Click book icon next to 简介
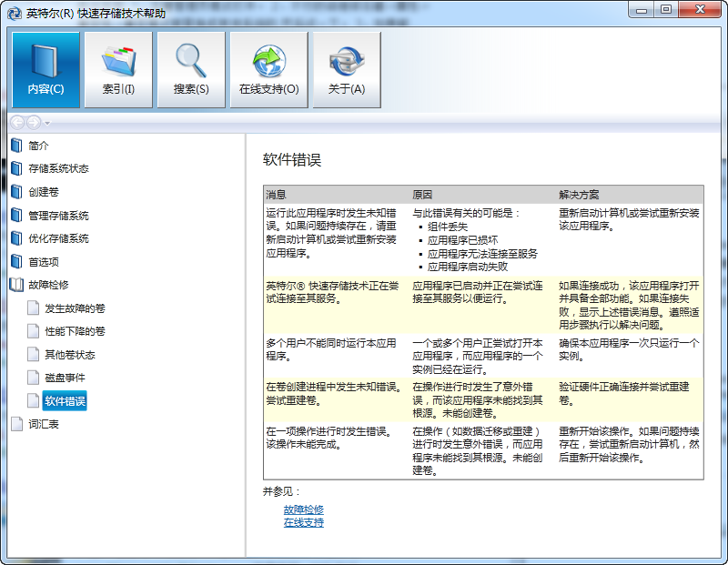The height and width of the screenshot is (565, 728). point(16,146)
